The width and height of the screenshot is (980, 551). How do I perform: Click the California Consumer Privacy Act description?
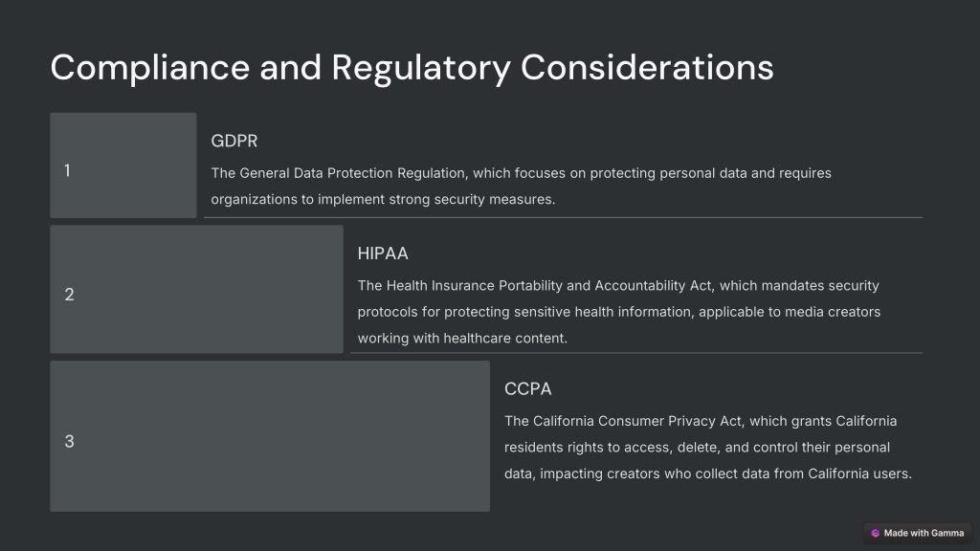(708, 448)
